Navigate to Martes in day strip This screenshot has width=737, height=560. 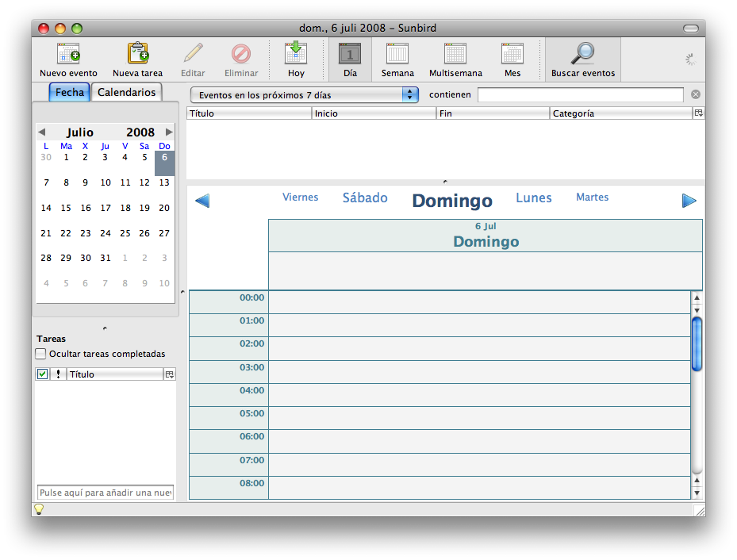coord(593,198)
